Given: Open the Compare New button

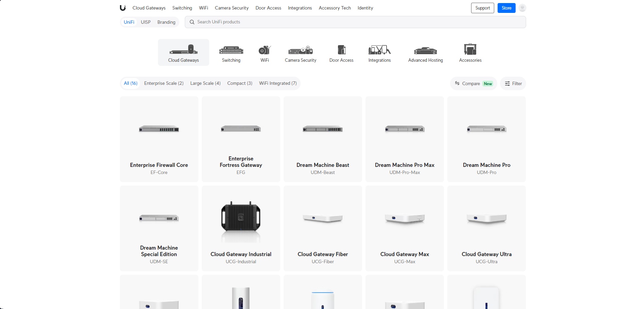Looking at the screenshot, I should coord(473,83).
